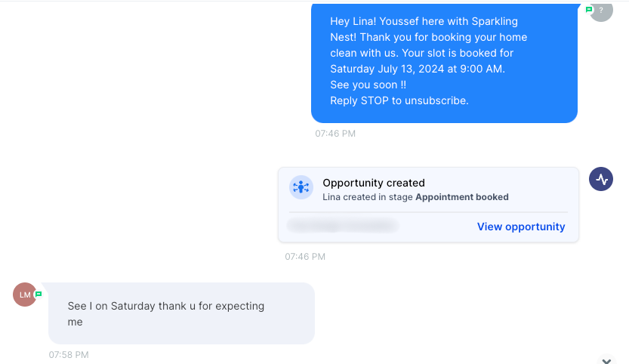Click the green SMS badge on LM avatar

coord(39,295)
